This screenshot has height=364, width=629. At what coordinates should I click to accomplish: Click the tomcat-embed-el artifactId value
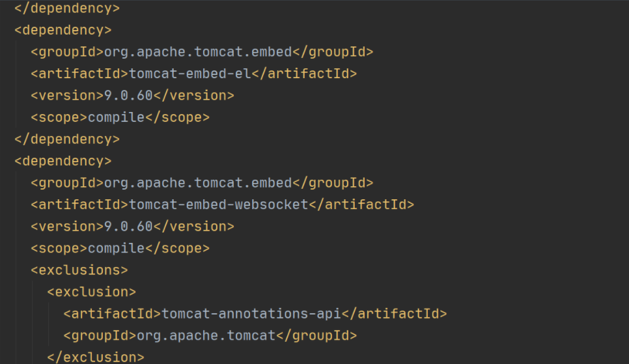tap(190, 74)
